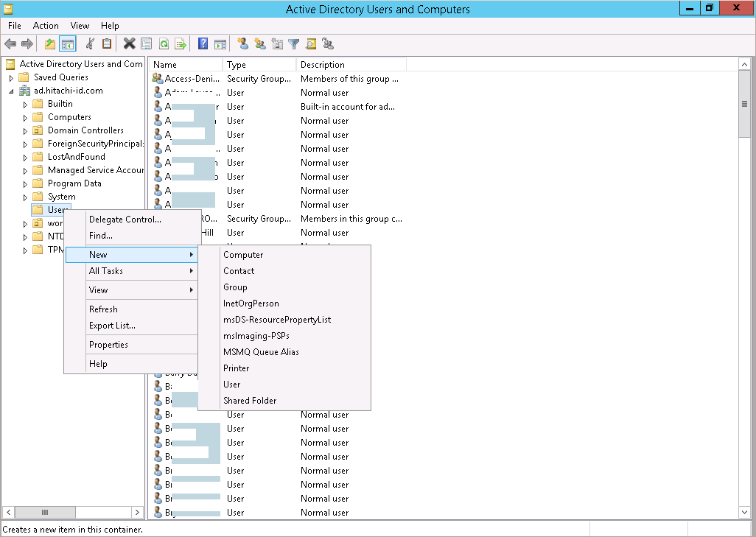Click the Up one level folder icon
Viewport: 756px width, 537px height.
50,44
